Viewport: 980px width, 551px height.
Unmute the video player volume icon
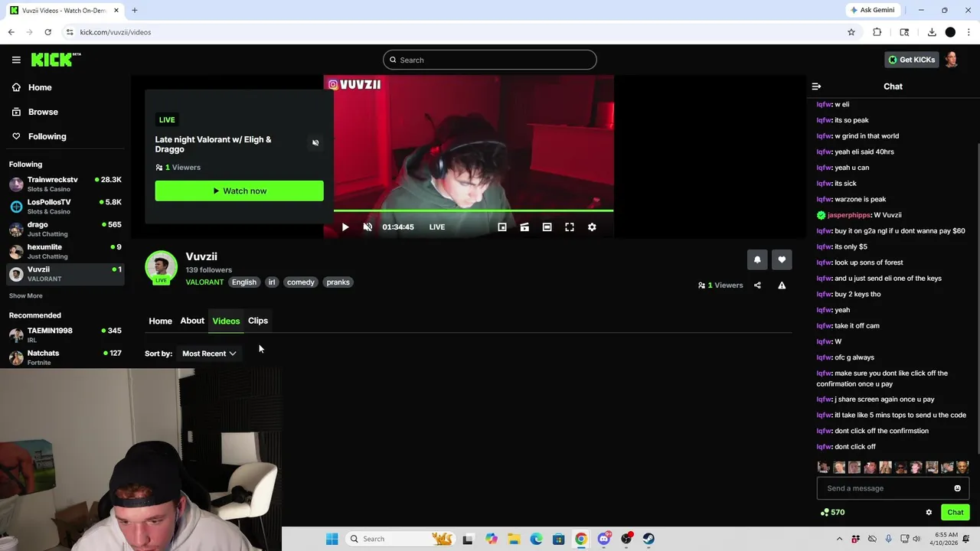click(x=367, y=227)
